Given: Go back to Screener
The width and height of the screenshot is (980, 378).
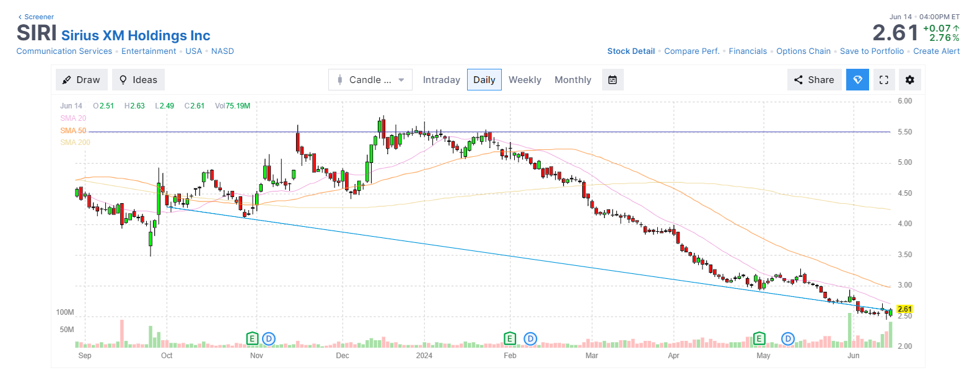Looking at the screenshot, I should click(36, 17).
